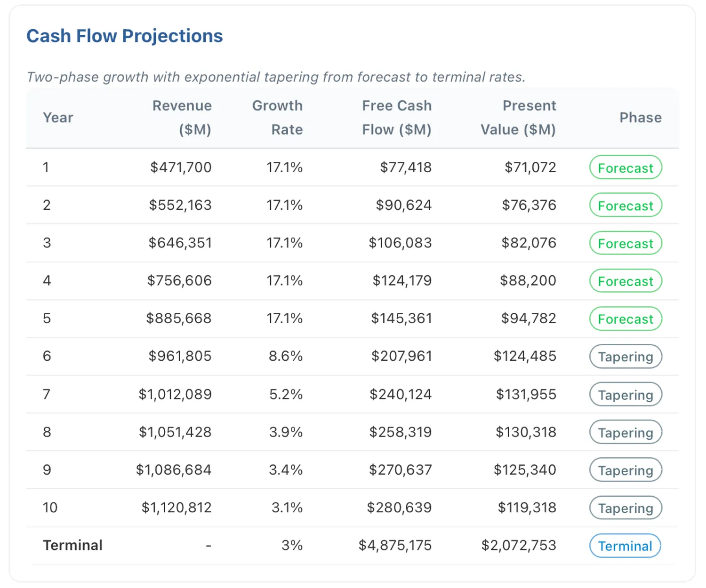Screen dimensions: 706x588
Task: Select revenue value $646,351
Action: click(x=180, y=243)
